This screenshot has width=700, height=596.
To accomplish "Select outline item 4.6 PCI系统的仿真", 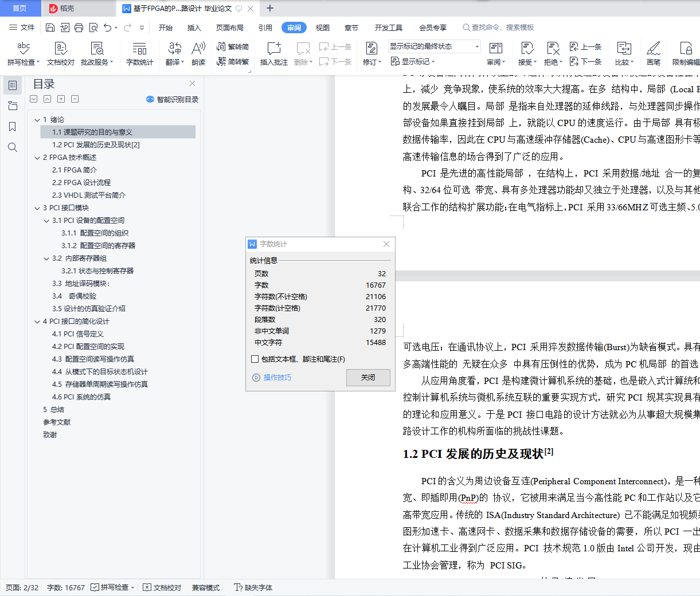I will coord(81,397).
